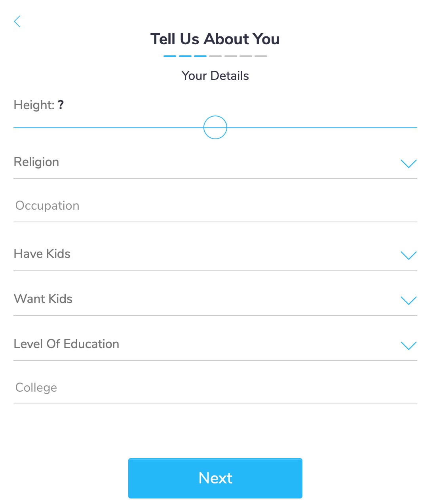The height and width of the screenshot is (504, 437).
Task: Click the slider track left of the handle
Action: point(108,128)
